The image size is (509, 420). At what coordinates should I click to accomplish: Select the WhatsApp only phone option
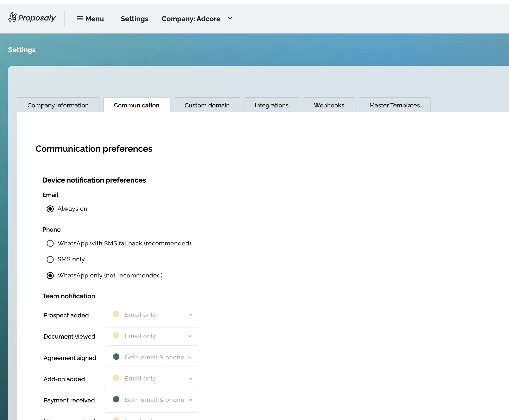50,276
